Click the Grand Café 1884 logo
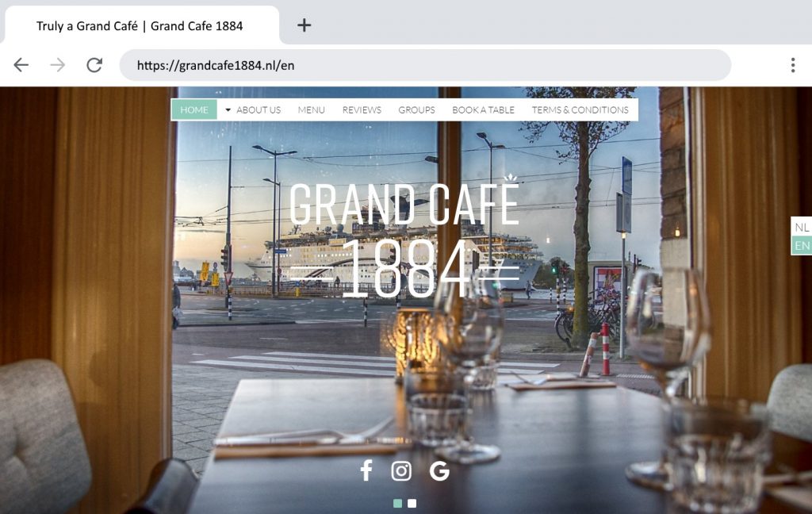 (404, 236)
